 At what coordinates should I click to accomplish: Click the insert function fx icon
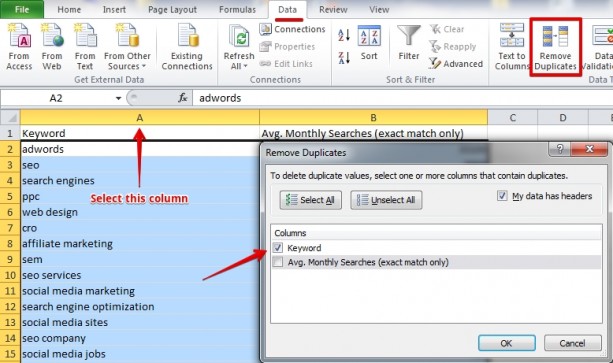[183, 98]
